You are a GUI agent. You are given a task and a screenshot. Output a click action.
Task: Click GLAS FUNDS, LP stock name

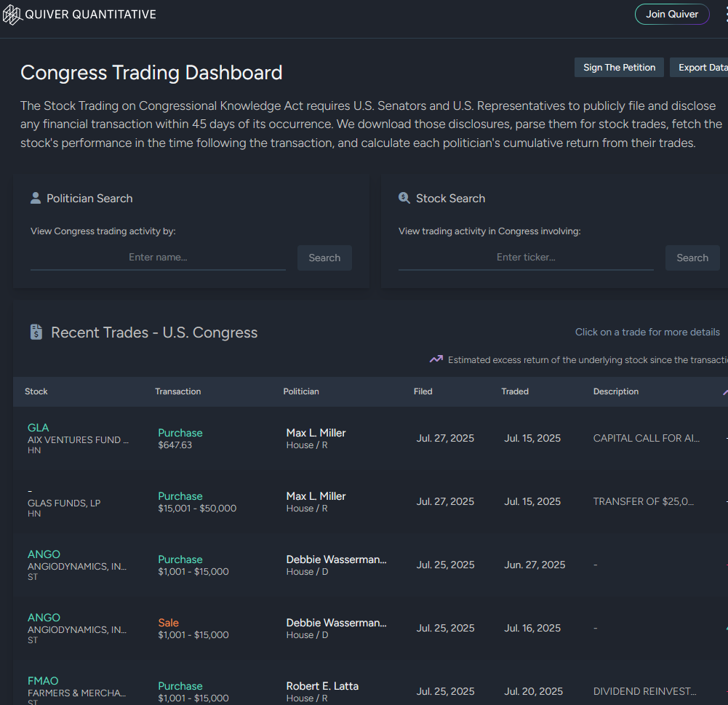point(64,503)
